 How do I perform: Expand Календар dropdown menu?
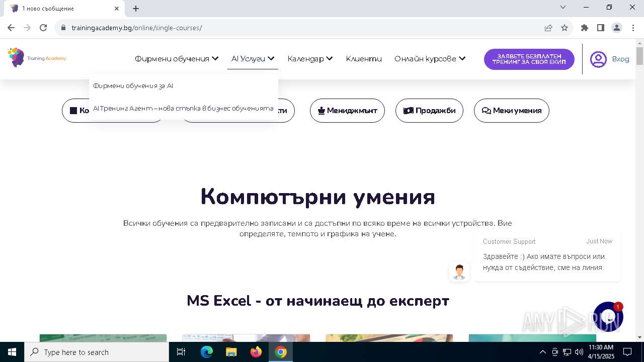[310, 59]
